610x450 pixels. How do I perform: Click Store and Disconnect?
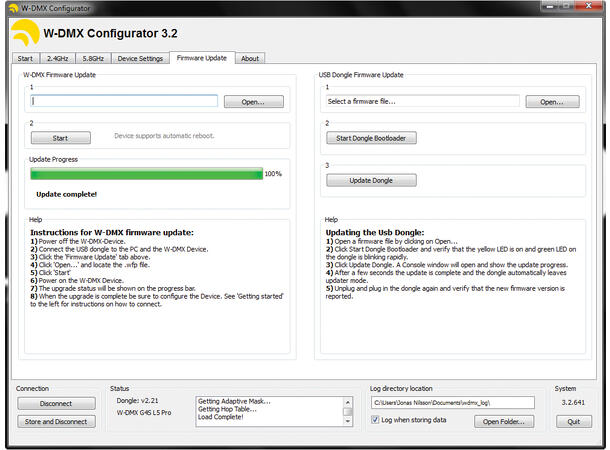click(x=56, y=421)
